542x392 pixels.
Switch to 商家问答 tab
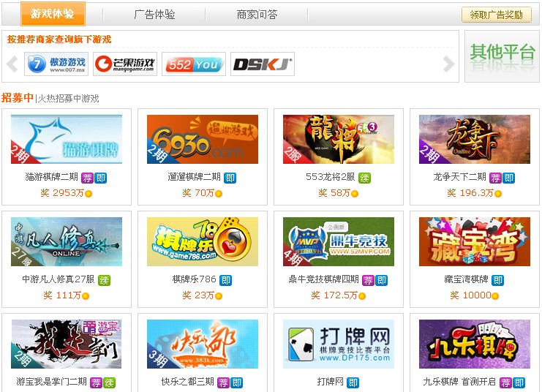pos(257,15)
